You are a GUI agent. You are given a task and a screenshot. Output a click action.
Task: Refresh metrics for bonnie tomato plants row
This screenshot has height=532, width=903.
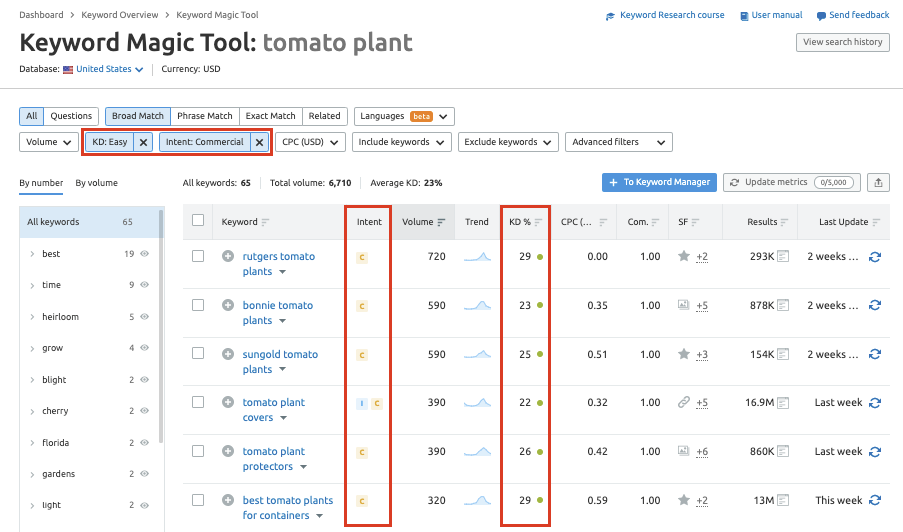(875, 305)
